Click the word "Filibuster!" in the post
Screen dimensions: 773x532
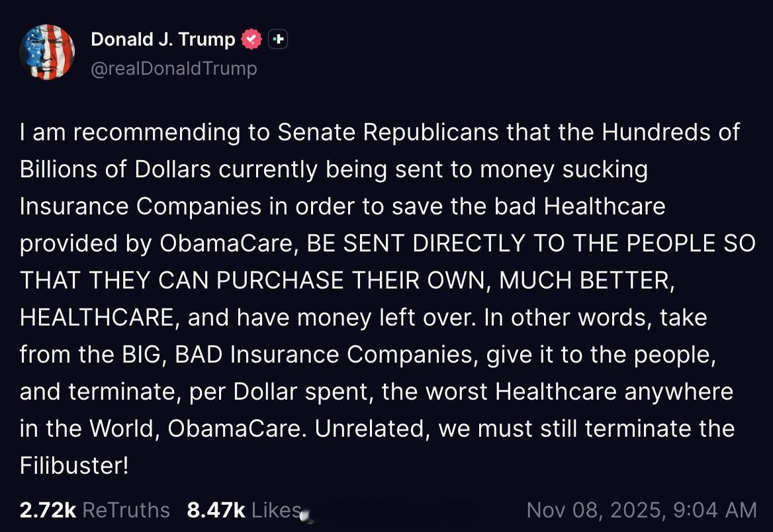(x=74, y=465)
